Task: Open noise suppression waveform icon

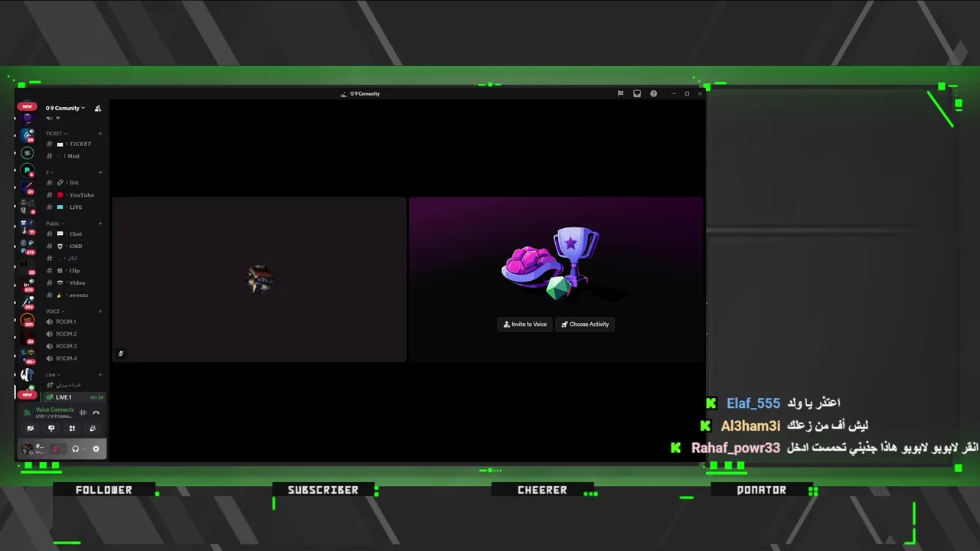Action: (x=83, y=412)
